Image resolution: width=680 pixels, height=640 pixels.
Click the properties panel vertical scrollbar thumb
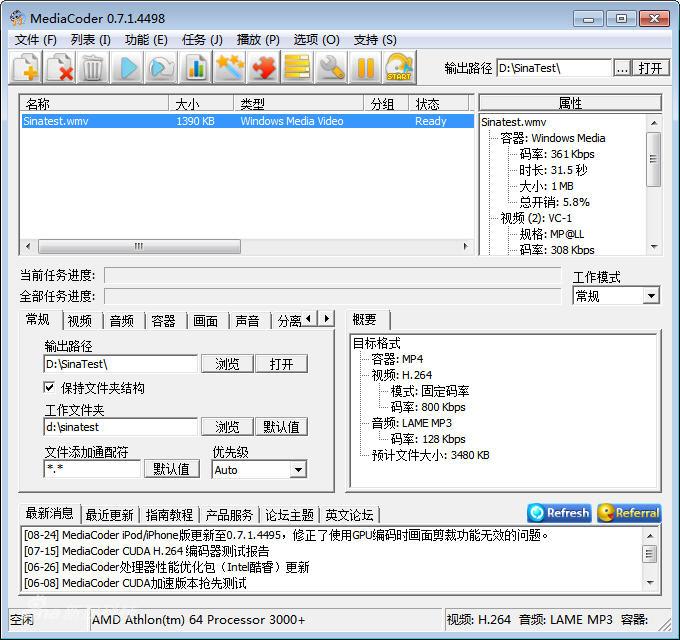coord(654,159)
